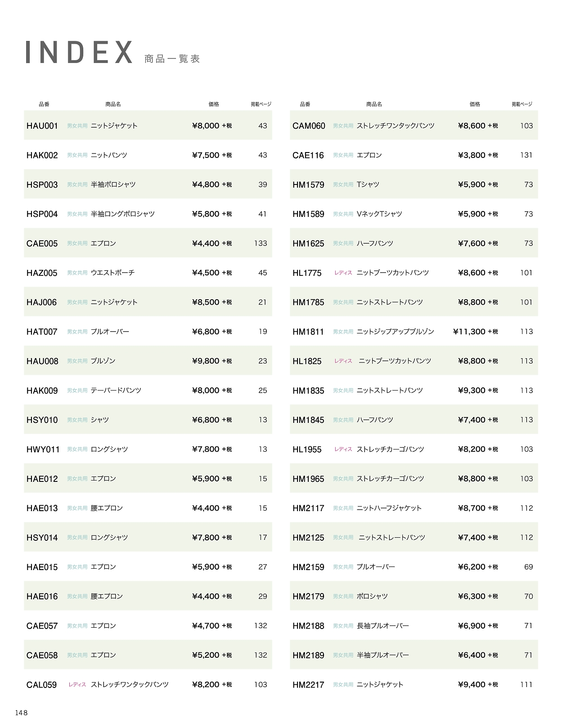This screenshot has width=576, height=728.
Task: Click product code HM2217
Action: tap(308, 685)
